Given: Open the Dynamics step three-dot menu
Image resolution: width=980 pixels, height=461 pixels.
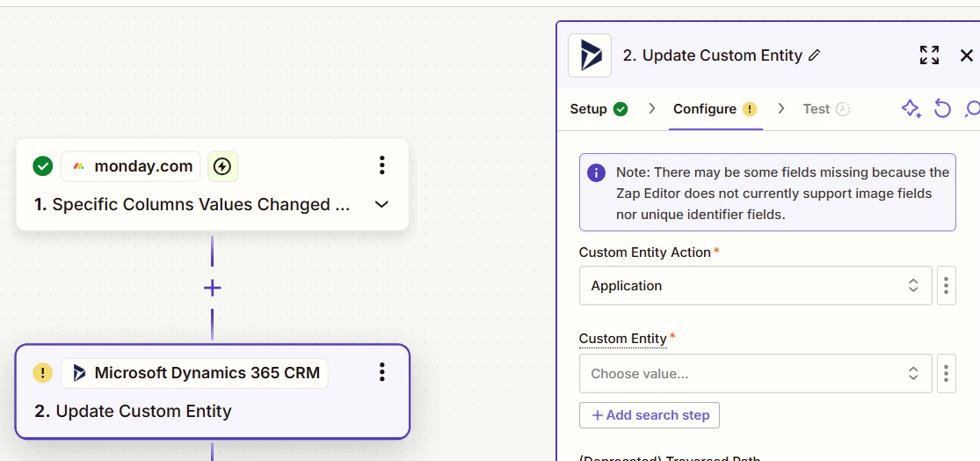Looking at the screenshot, I should click(381, 371).
